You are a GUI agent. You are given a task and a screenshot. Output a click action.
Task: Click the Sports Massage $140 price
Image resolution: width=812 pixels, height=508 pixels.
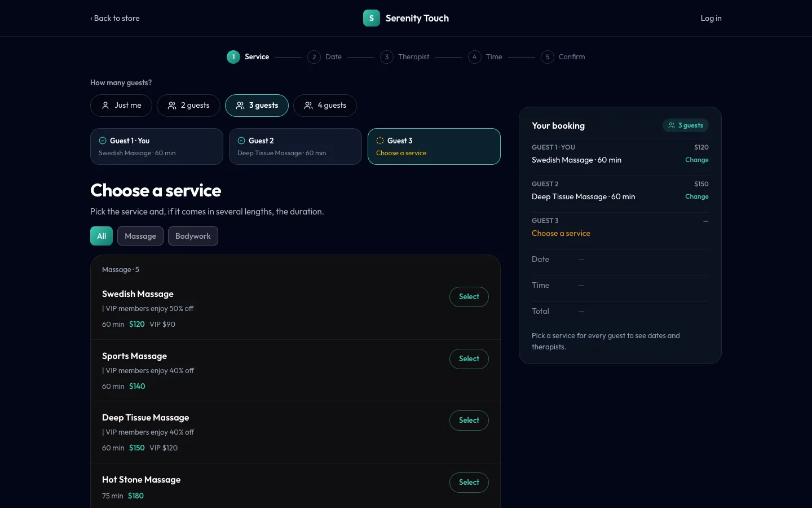tap(137, 386)
